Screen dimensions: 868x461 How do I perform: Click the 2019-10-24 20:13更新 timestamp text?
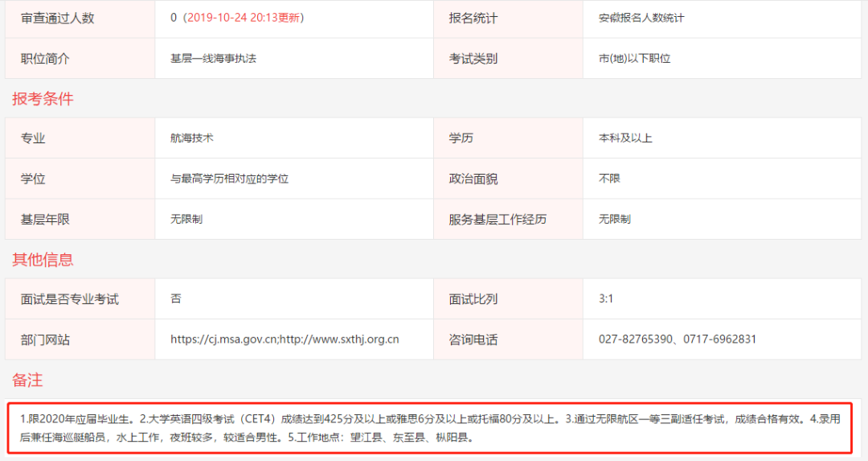click(244, 18)
